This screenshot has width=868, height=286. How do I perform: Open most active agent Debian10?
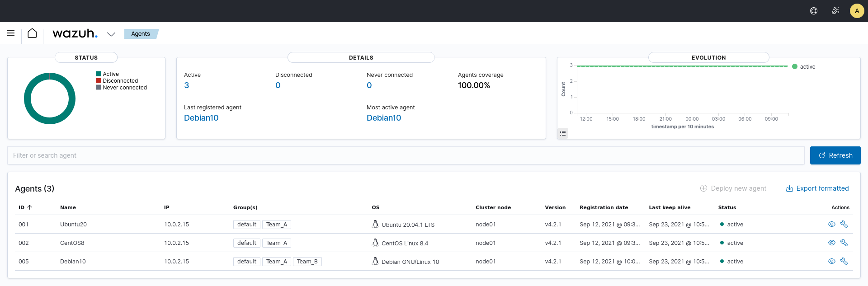(384, 118)
